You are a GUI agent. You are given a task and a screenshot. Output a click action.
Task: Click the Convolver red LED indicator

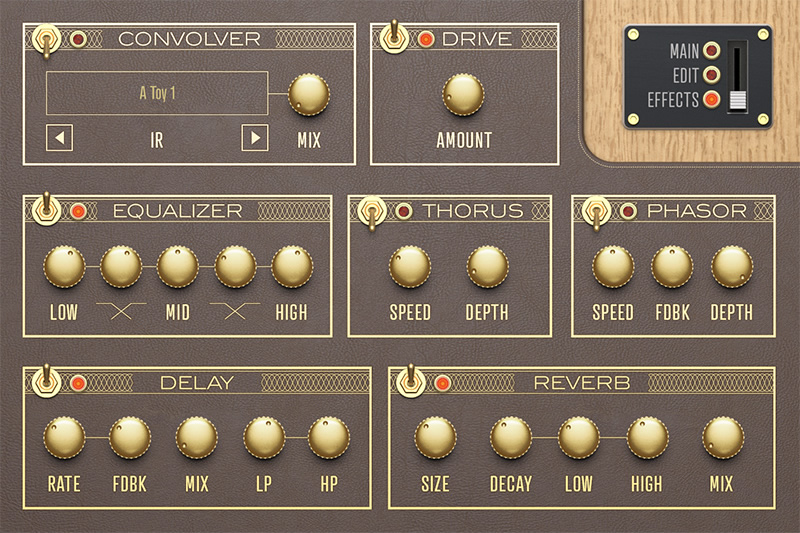(x=78, y=39)
